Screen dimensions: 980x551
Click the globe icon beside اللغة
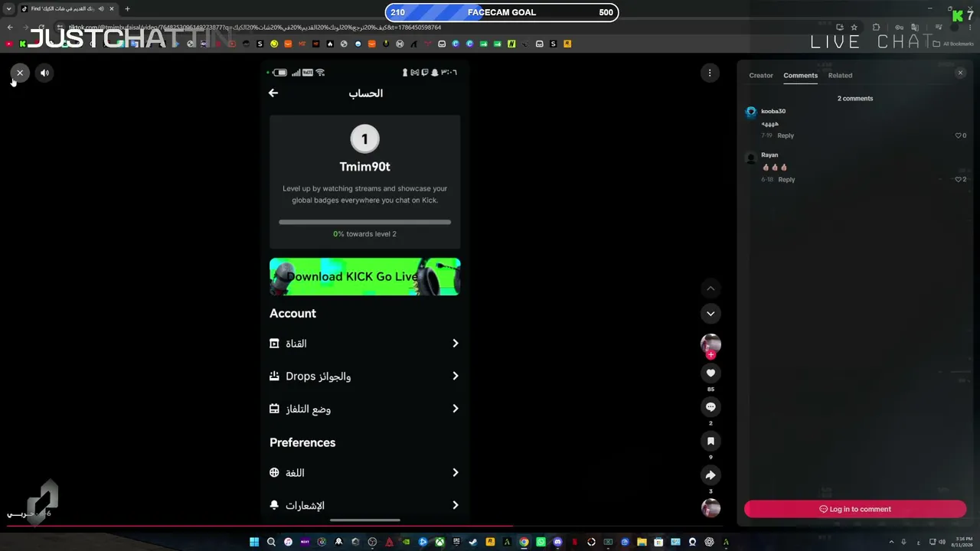[x=274, y=473]
